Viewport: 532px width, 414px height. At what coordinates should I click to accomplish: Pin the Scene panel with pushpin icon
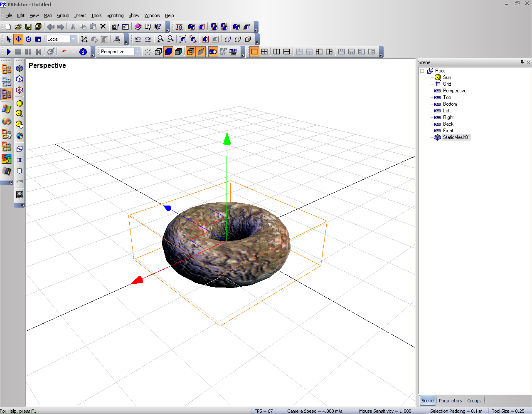[x=522, y=62]
